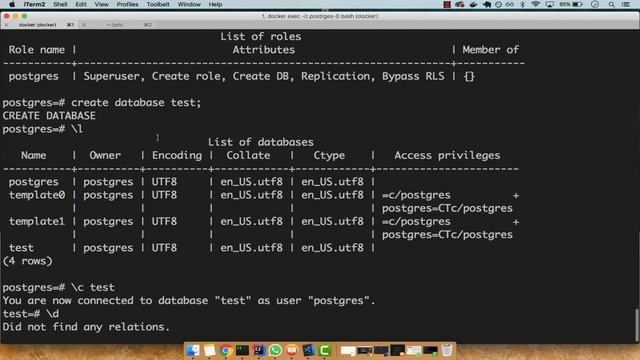Open the last minimized window before the Trash
The width and height of the screenshot is (640, 360).
click(x=430, y=351)
